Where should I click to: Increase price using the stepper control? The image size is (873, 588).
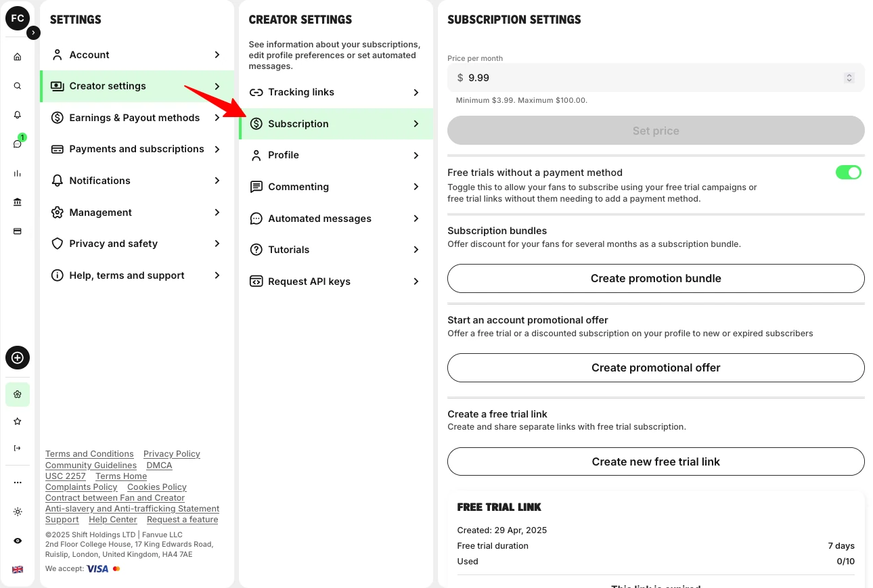pos(849,75)
